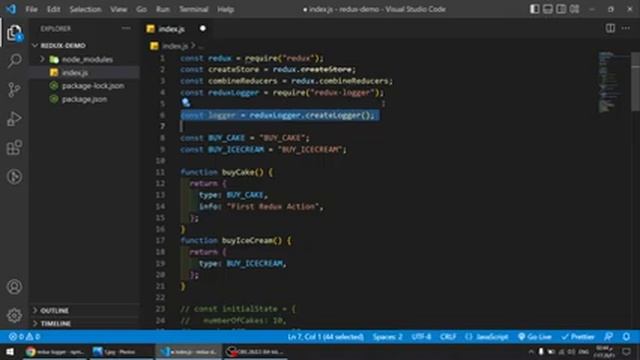Open the JavaScript language mode selector
Screen dimensions: 640x360
pyautogui.click(x=487, y=337)
